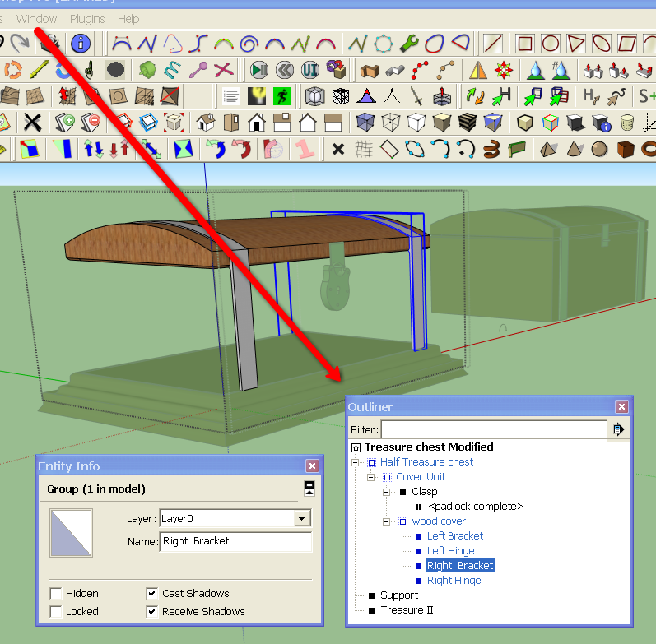Toggle the Locked checkbox

[x=55, y=611]
